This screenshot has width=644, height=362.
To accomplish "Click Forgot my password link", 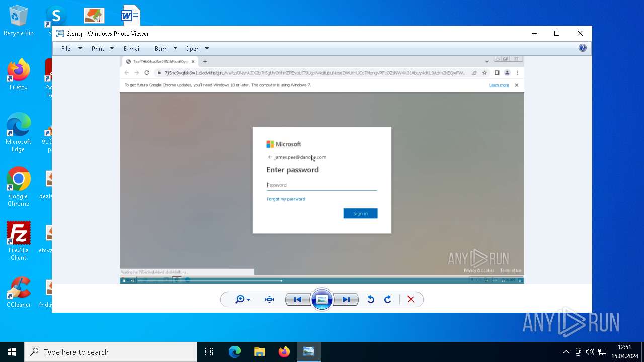I will point(286,199).
